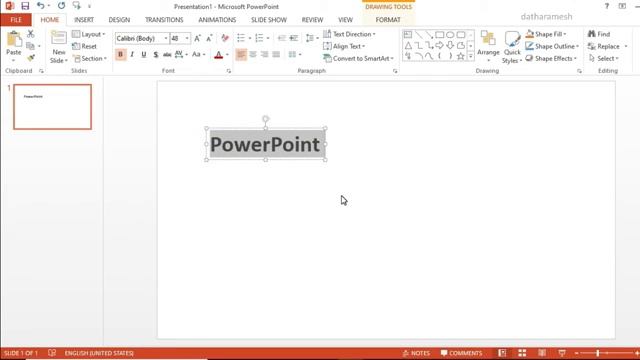Open Align Text dropdown

click(x=344, y=47)
